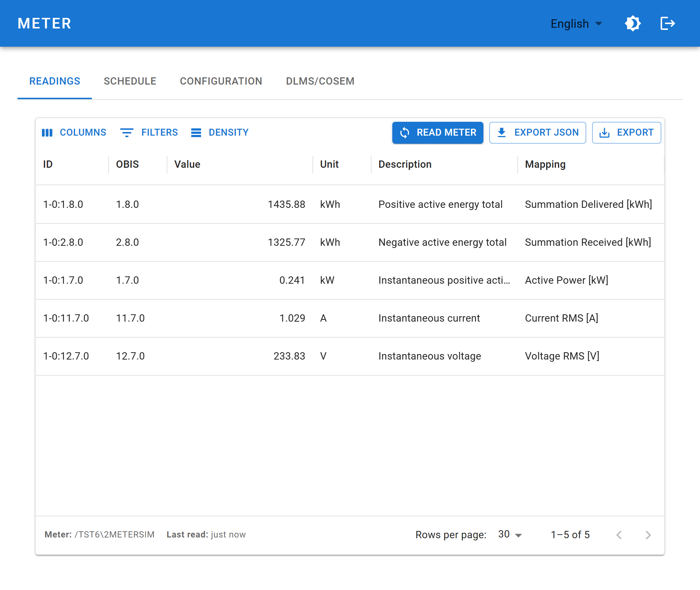The width and height of the screenshot is (700, 590).
Task: Select the cell 1-0:1.7.0
Action: coord(63,280)
